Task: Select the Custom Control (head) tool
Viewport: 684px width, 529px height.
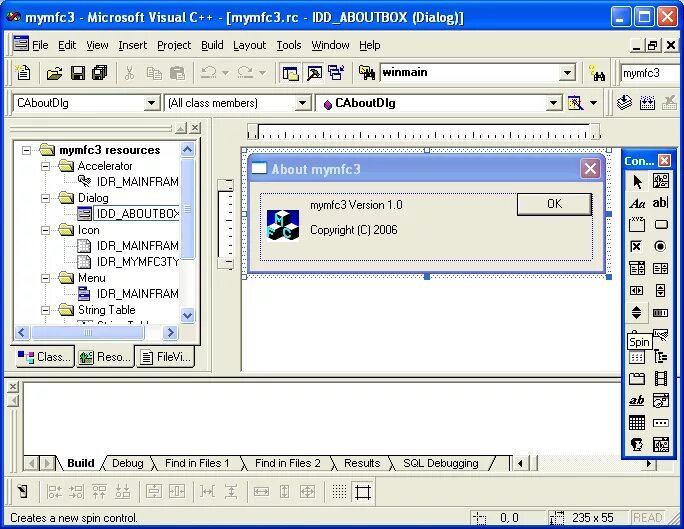Action: coord(637,444)
